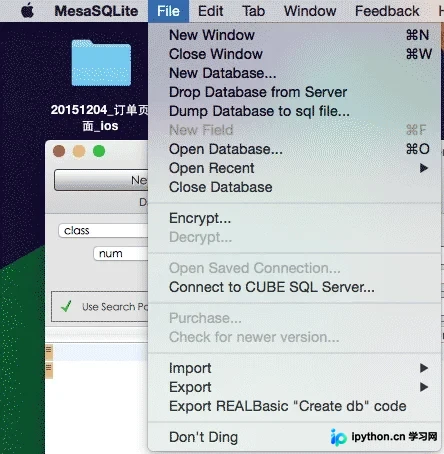Close the File menu in menu bar
Screen dimensions: 444x454
(168, 11)
